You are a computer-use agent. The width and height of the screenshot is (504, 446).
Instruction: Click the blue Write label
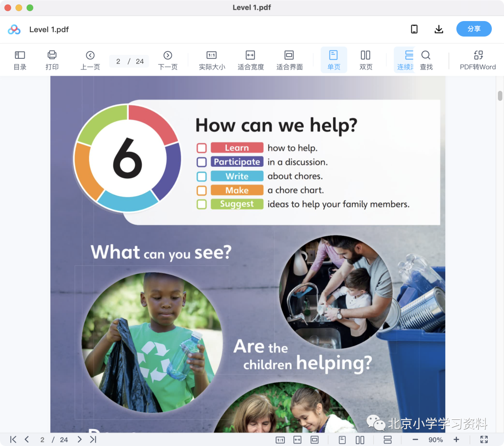pyautogui.click(x=237, y=176)
